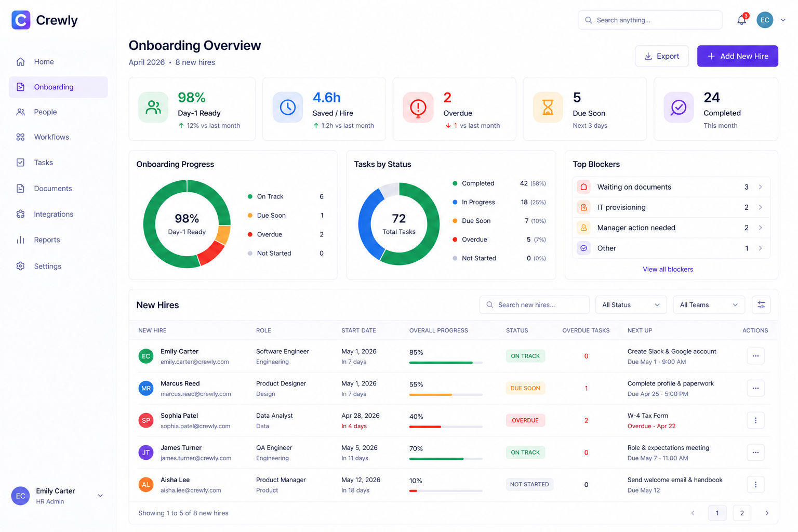Go to page 2

pos(742,513)
